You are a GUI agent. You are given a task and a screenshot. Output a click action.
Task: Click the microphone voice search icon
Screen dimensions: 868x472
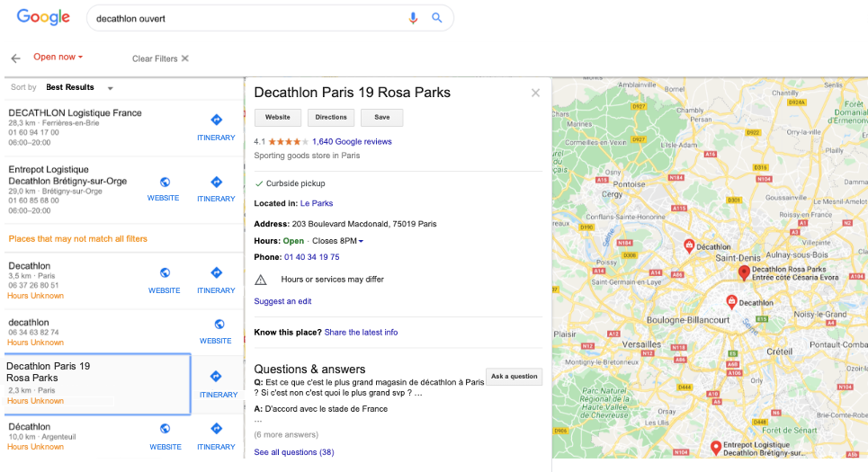coord(413,18)
